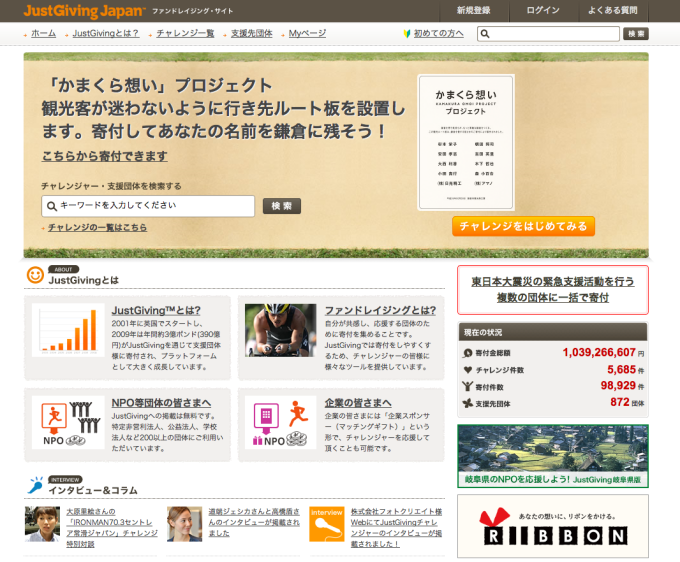Click チャレンジをはじめてみる orange button
This screenshot has width=680, height=562.
(523, 226)
